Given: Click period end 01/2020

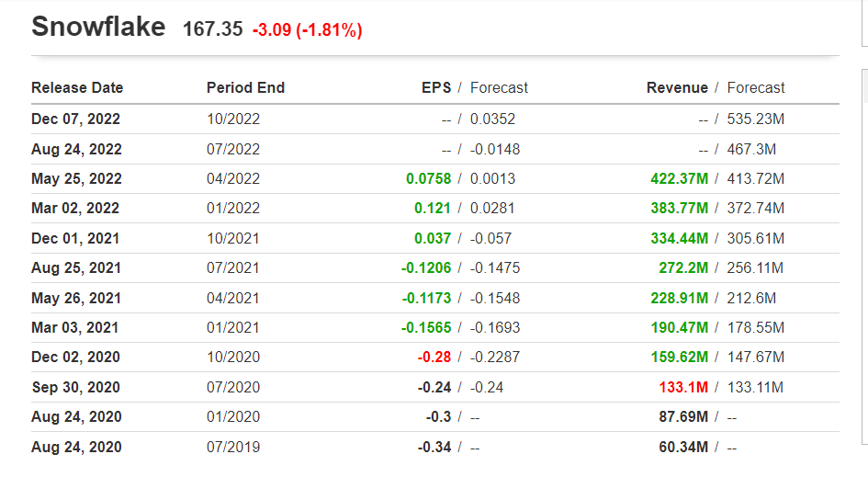Looking at the screenshot, I should coord(233,416).
